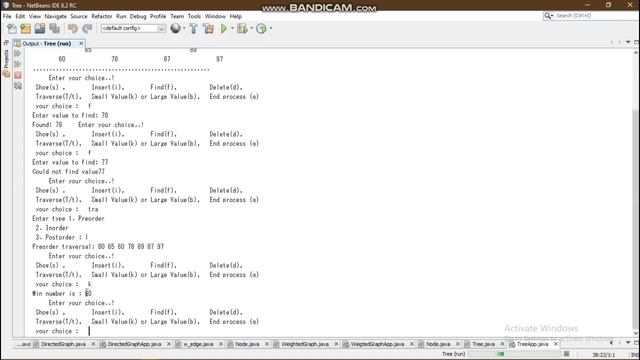Click the Clean and Build Project icon
640x360 pixels.
click(x=209, y=28)
